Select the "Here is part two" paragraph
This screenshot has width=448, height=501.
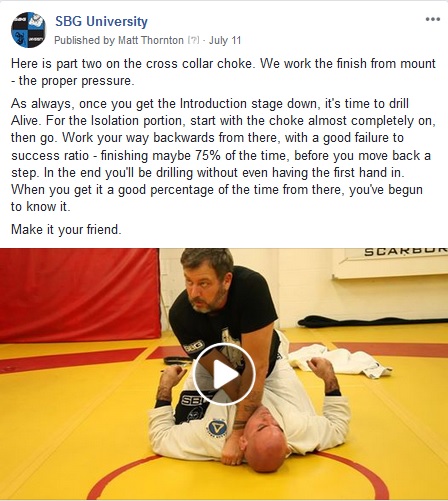(223, 72)
